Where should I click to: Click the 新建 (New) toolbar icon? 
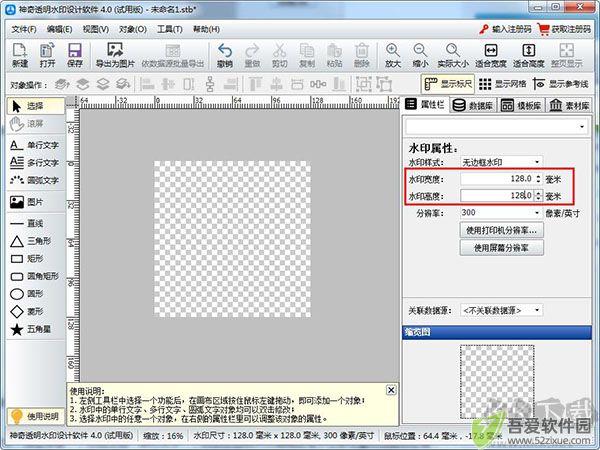20,55
